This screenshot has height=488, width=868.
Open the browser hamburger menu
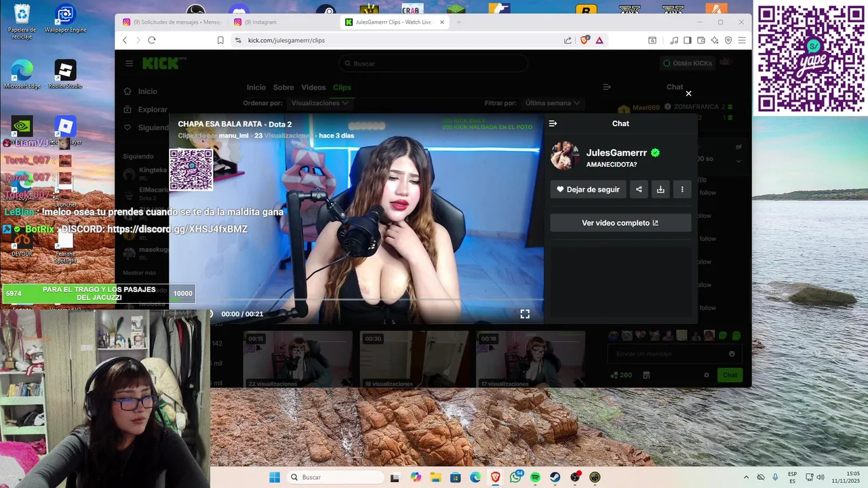click(742, 40)
